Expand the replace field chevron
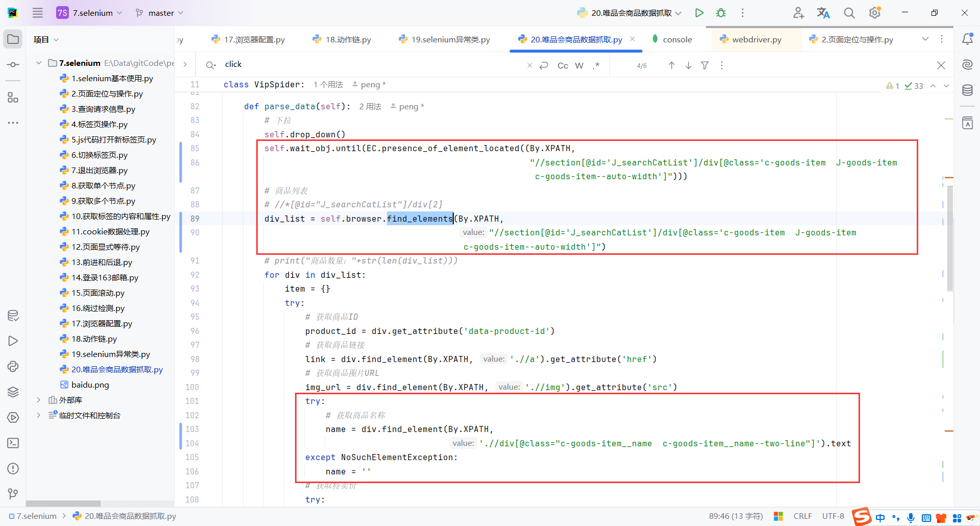 click(185, 64)
